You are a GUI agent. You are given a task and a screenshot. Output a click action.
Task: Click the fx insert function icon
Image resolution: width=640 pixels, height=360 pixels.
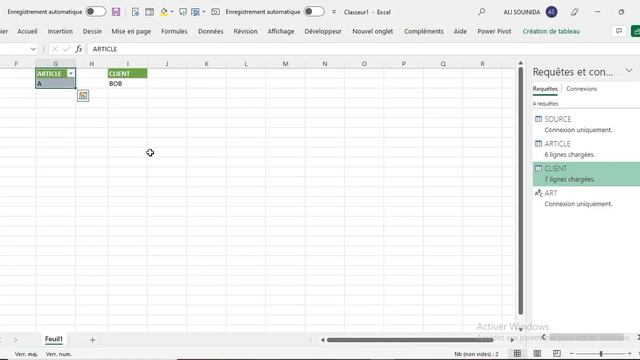coord(79,49)
